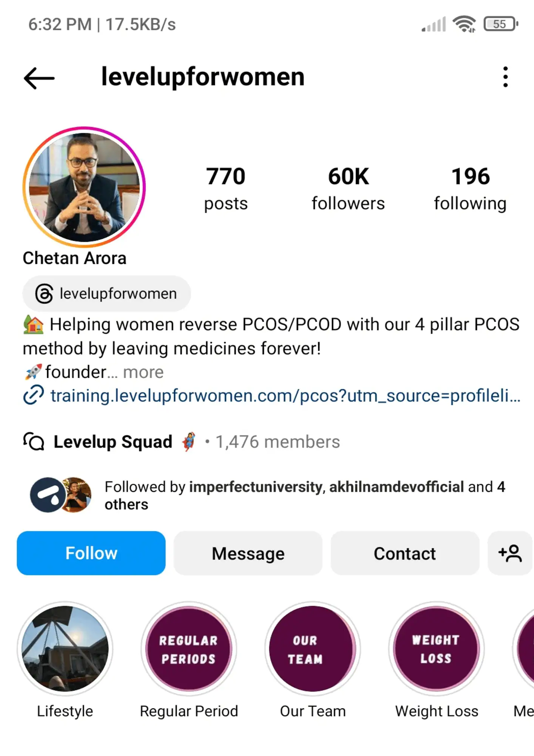534x756 pixels.
Task: View the 60K followers list
Action: 348,188
